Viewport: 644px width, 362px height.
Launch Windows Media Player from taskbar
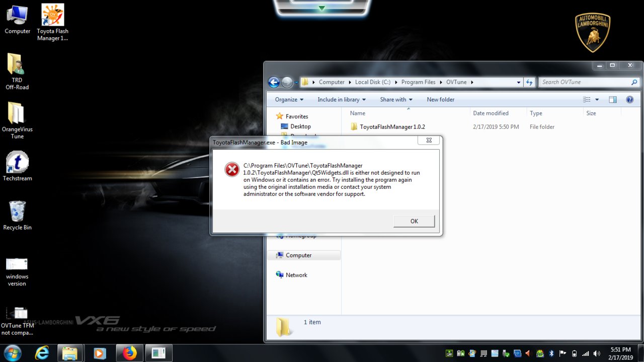point(99,353)
